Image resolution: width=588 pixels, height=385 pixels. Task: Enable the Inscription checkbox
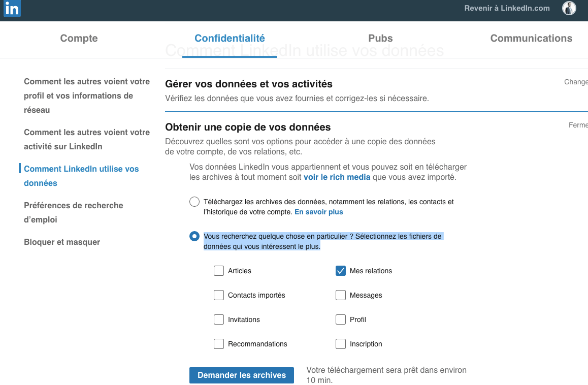(341, 344)
